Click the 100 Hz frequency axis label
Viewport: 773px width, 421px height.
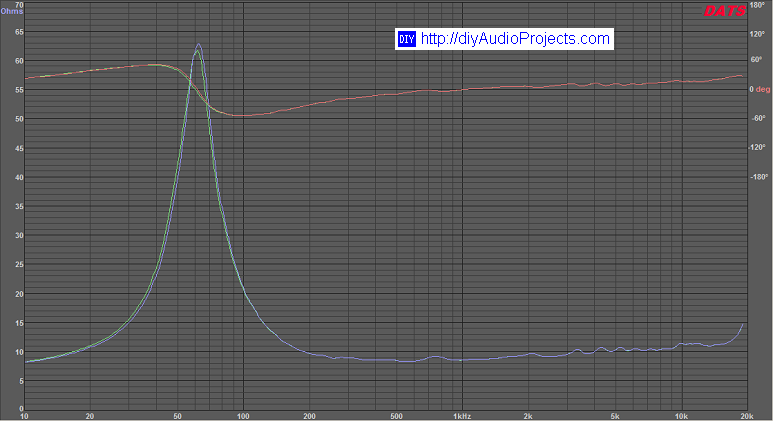pyautogui.click(x=243, y=415)
